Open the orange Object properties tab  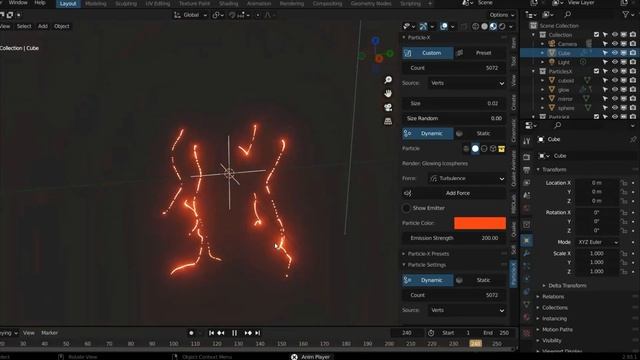(527, 240)
